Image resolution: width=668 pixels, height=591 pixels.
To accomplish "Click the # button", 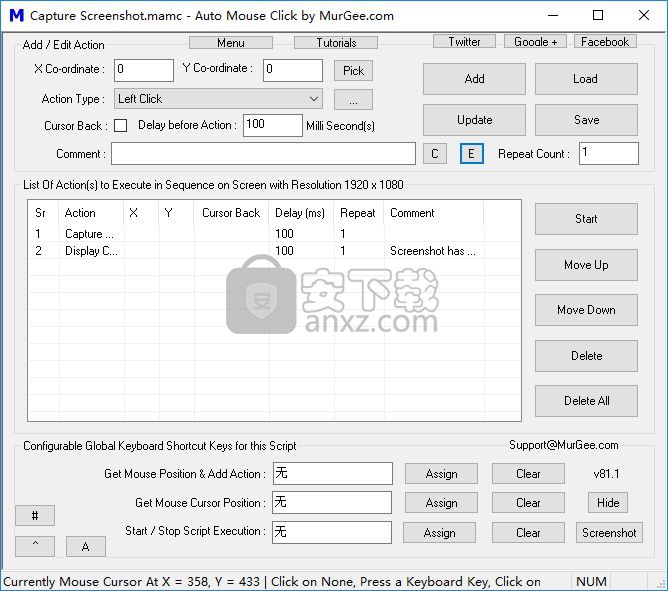I will point(35,516).
